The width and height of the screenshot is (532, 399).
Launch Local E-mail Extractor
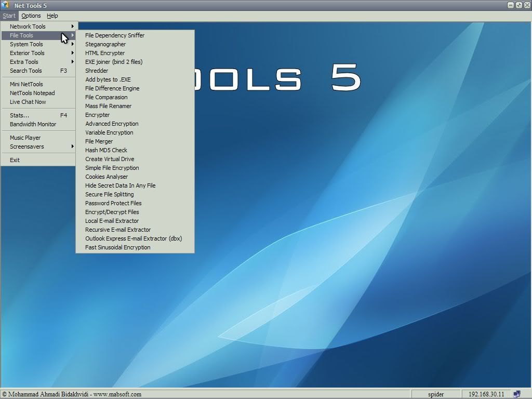click(x=135, y=220)
